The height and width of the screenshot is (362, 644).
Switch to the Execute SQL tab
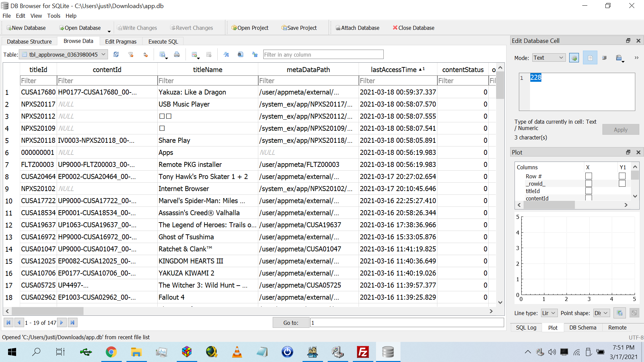[163, 42]
